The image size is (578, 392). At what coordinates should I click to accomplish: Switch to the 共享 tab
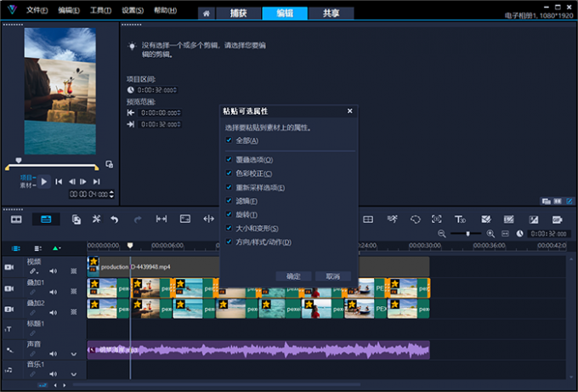(x=331, y=14)
